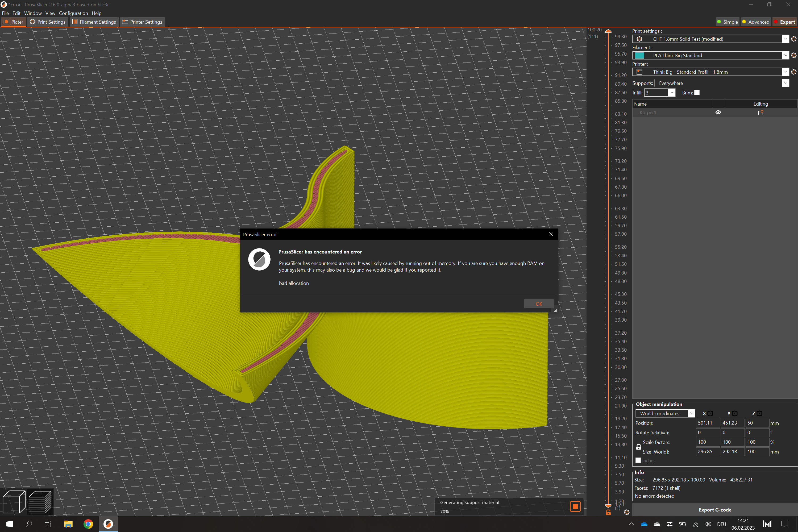The height and width of the screenshot is (532, 798).
Task: Click the orange padlock below the layer slider
Action: (608, 513)
